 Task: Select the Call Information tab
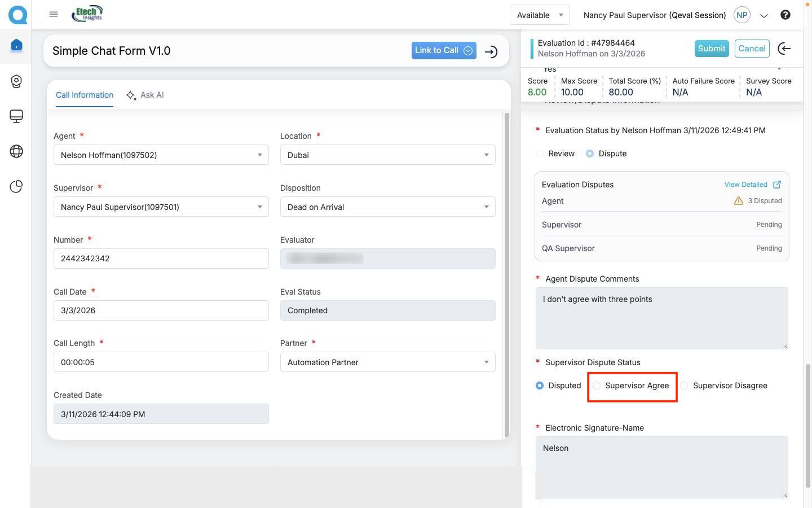[85, 95]
